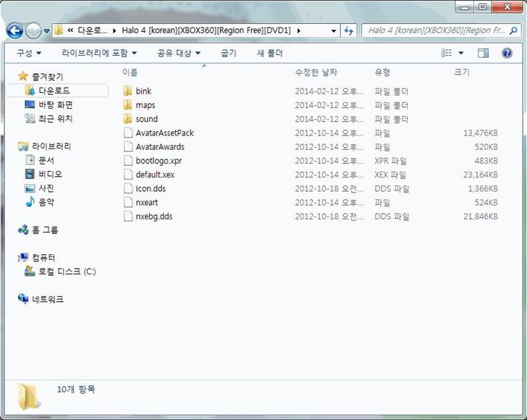Select the file name sound

tap(146, 119)
